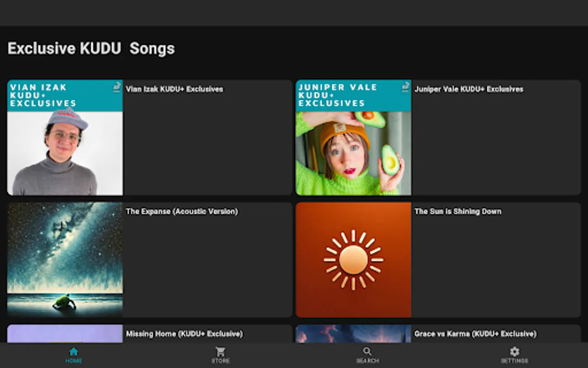Select the sun icon artwork

pyautogui.click(x=354, y=260)
